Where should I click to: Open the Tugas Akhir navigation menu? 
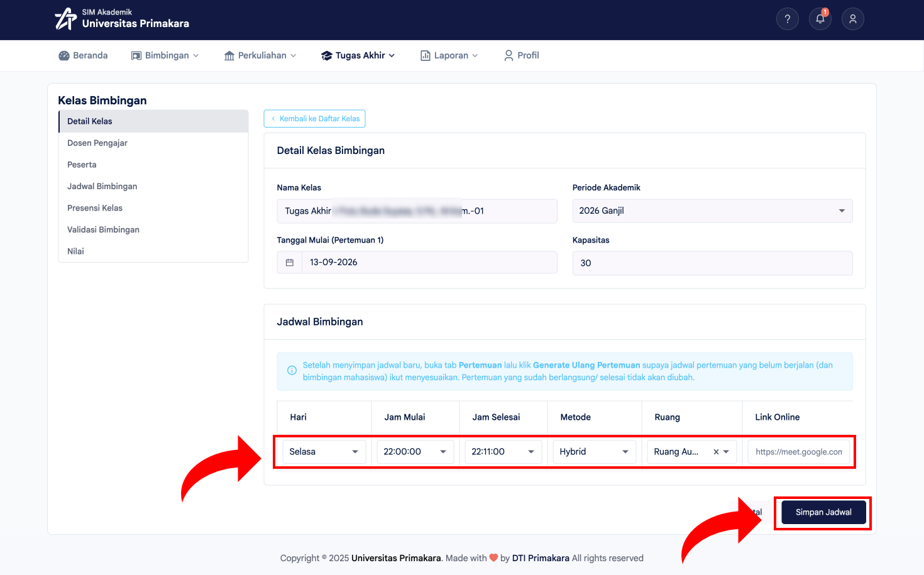[x=358, y=55]
